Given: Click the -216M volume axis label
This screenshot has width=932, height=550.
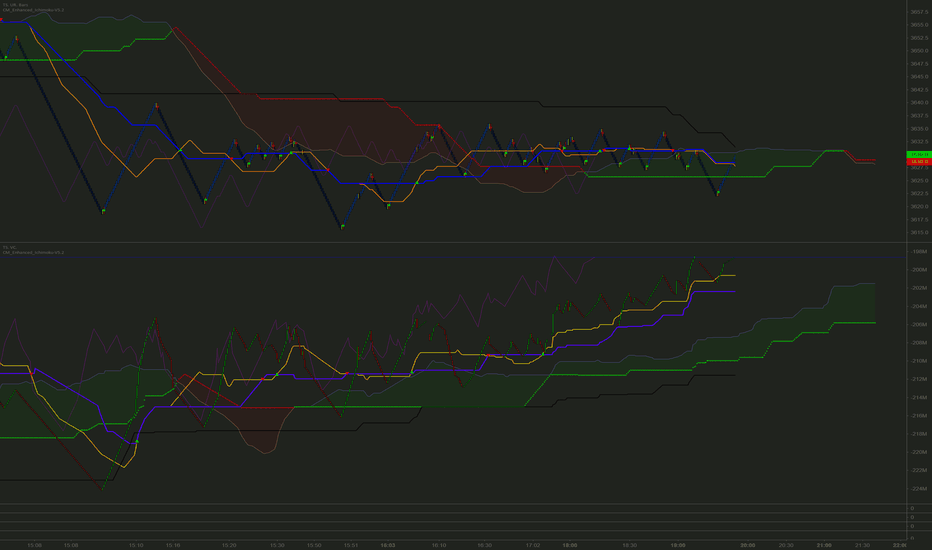Looking at the screenshot, I should 919,416.
